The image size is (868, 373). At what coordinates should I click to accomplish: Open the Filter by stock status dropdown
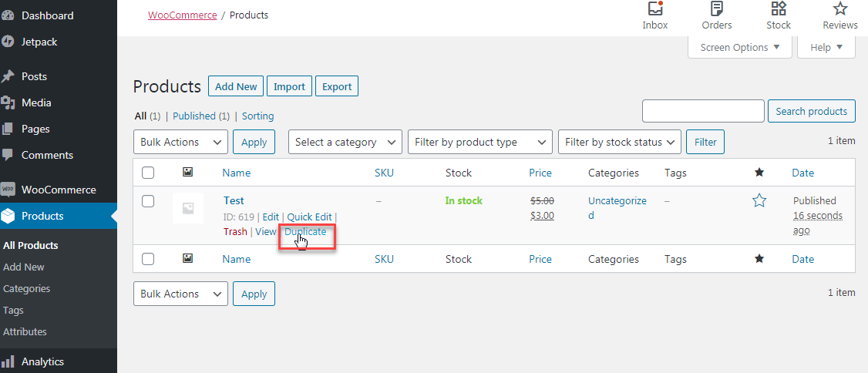click(x=620, y=142)
